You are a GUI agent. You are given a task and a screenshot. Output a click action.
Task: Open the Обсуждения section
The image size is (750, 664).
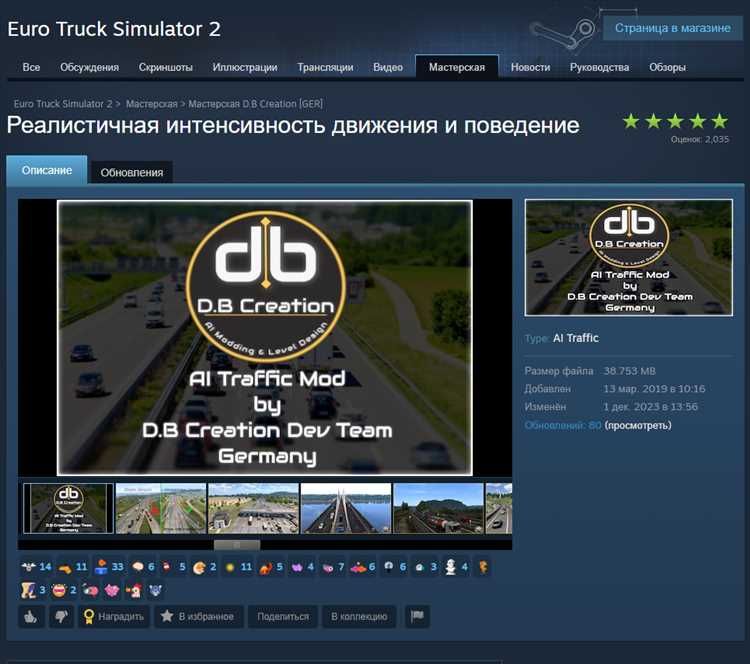click(89, 67)
